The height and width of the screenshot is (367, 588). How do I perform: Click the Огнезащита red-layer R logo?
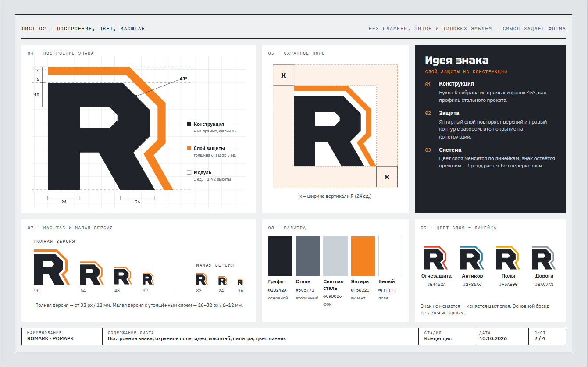[436, 258]
